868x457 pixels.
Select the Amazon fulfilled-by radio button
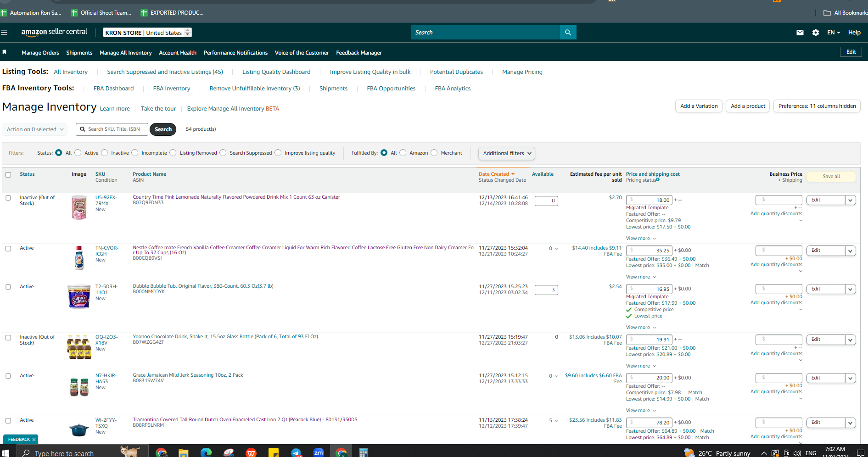403,153
